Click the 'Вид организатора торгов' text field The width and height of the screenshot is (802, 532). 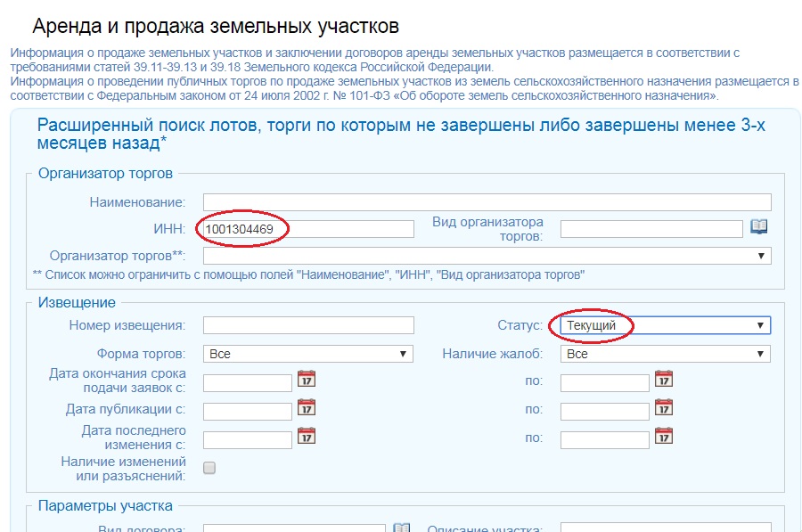pyautogui.click(x=651, y=229)
